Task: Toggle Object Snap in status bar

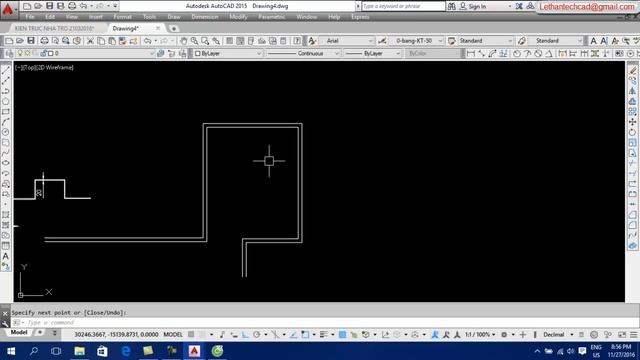Action: point(305,335)
